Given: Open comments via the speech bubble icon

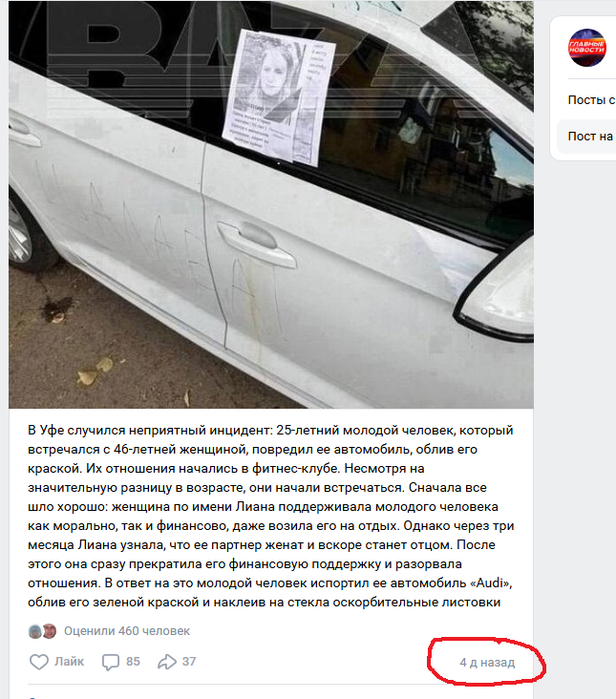Looking at the screenshot, I should coord(111,662).
